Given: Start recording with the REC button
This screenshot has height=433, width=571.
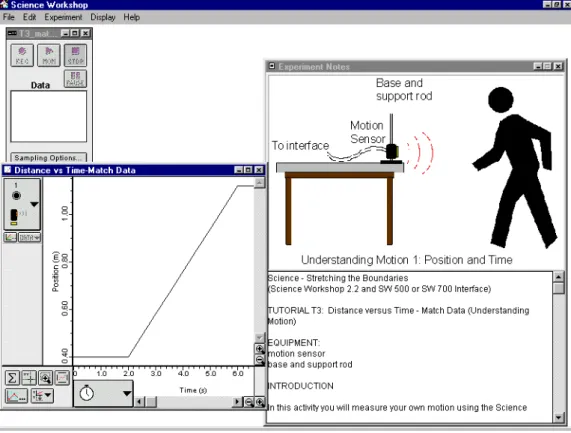Looking at the screenshot, I should (x=22, y=55).
